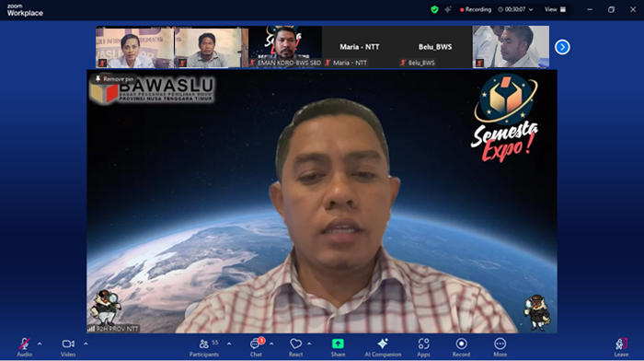Open the green encryption shield info
This screenshot has height=361, width=644.
point(434,9)
